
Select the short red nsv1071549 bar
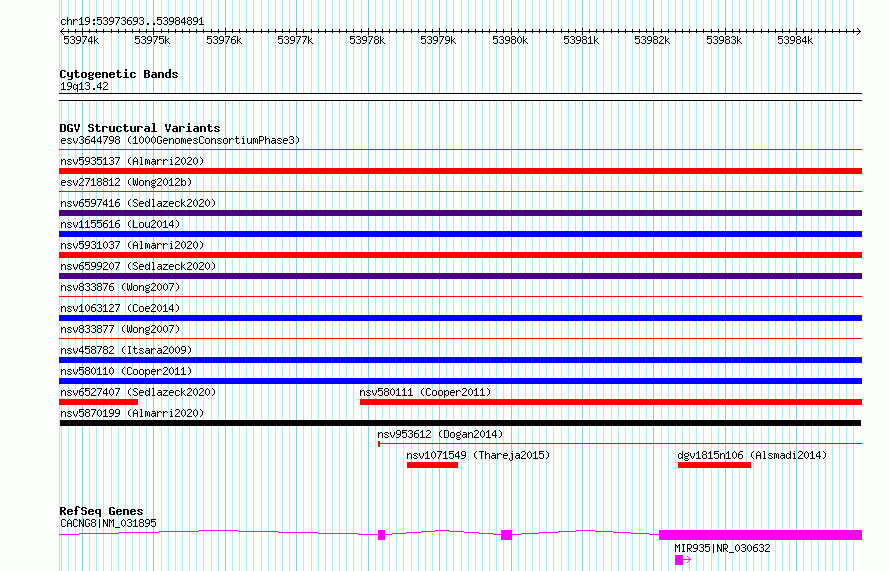point(433,465)
